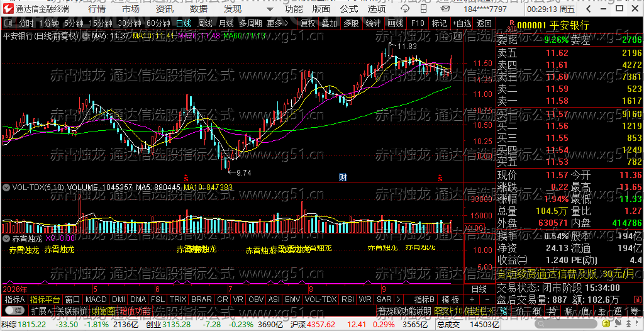Image resolution: width=644 pixels, height=331 pixels.
Task: Click the 卖一 11.58 order book row
Action: tap(570, 100)
